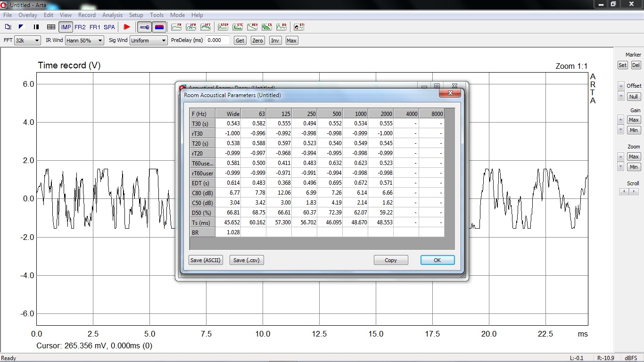Click the CS cumulative spectrum icon
The height and width of the screenshot is (362, 644).
pos(266,27)
